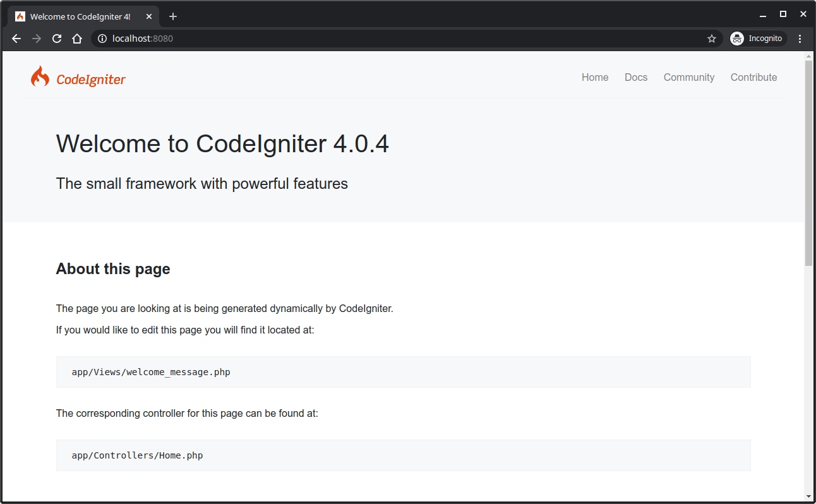Open the Incognito profile indicator
Screen dimensions: 816x504
758,39
